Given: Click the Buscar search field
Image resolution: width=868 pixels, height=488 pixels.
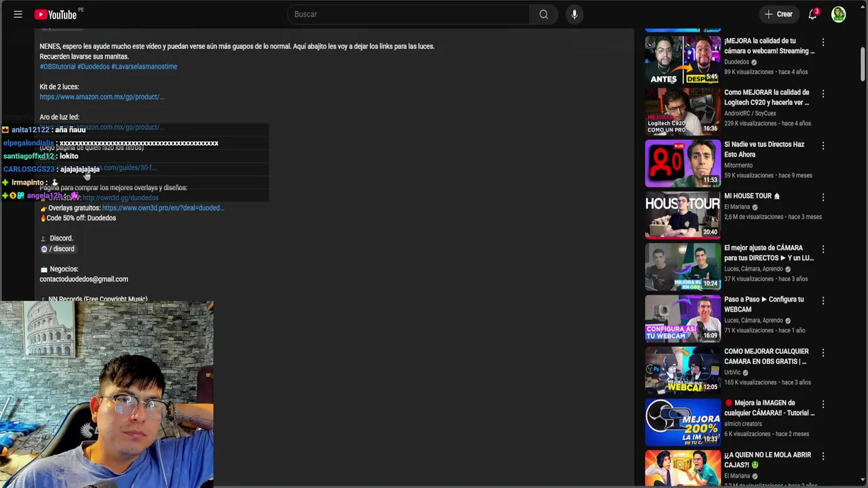Looking at the screenshot, I should [x=409, y=14].
